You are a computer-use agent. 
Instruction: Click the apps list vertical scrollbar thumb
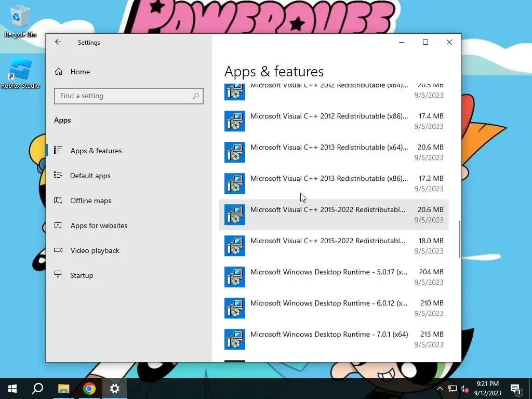tap(460, 239)
